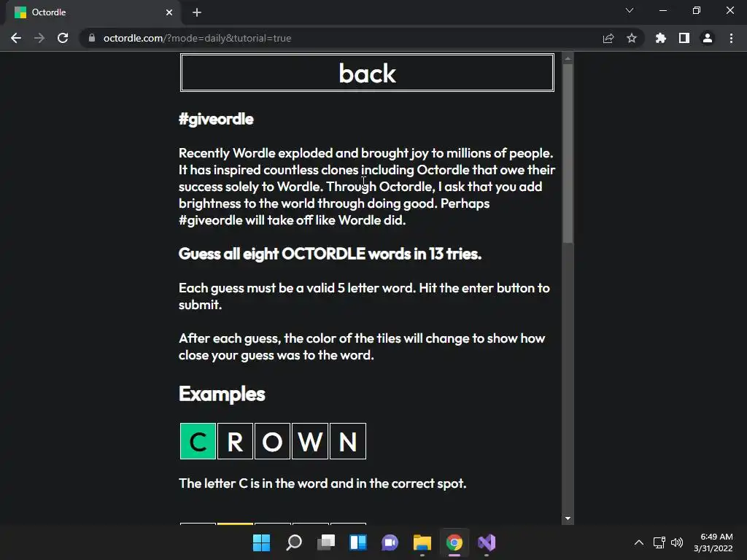Click the green C tile in CROWN
Screen dimensions: 747x560
198,441
